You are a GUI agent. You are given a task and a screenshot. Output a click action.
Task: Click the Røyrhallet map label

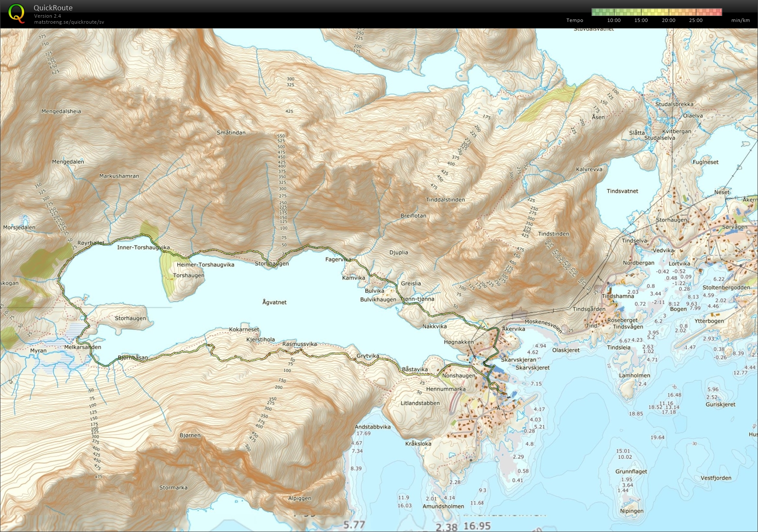(91, 243)
